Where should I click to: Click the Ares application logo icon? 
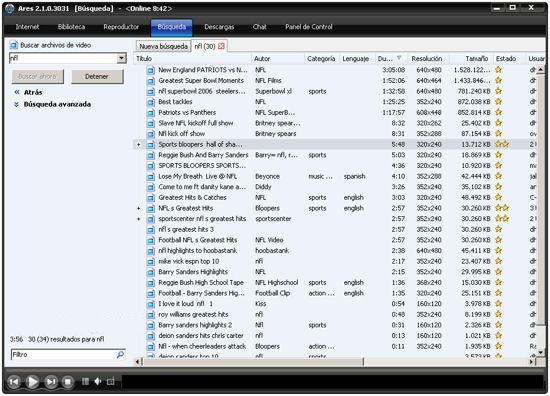10,8
